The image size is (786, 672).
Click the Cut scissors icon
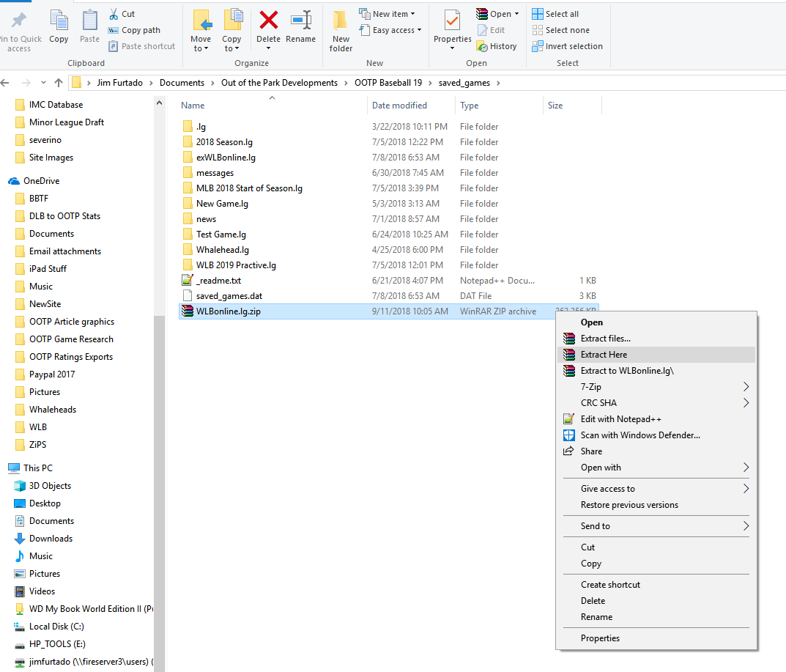click(114, 14)
